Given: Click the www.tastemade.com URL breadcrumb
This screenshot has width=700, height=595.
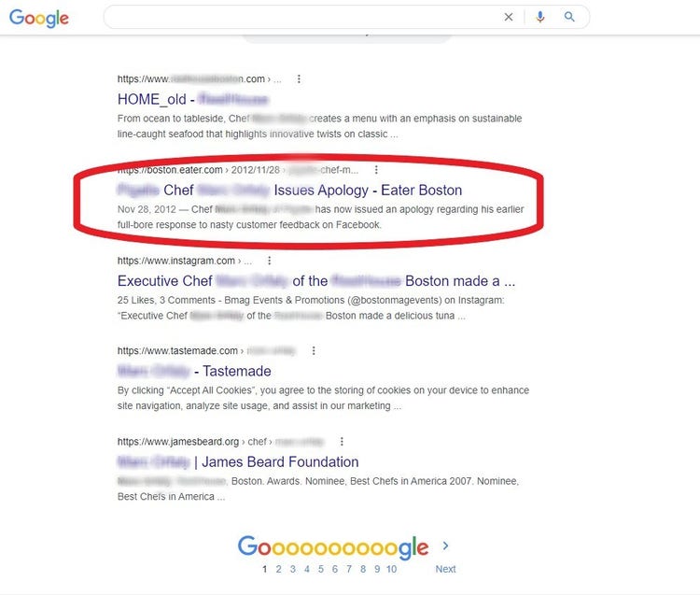Looking at the screenshot, I should (206, 350).
